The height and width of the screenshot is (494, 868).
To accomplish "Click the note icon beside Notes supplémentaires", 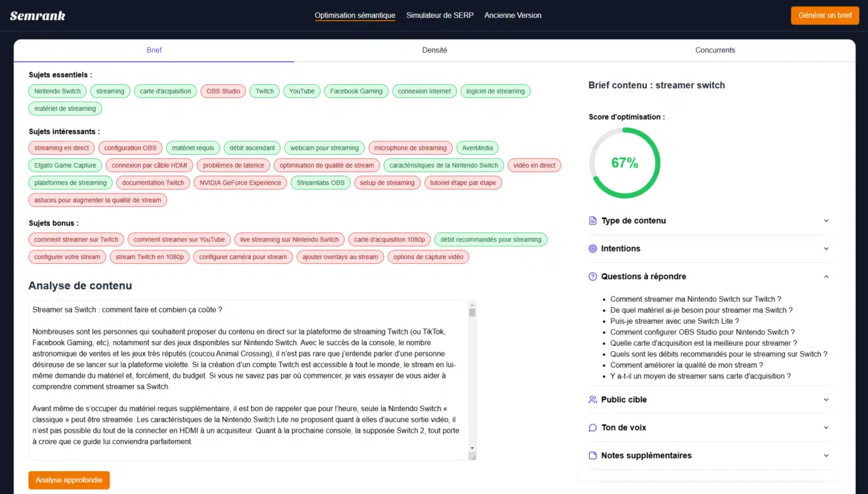I will 592,455.
